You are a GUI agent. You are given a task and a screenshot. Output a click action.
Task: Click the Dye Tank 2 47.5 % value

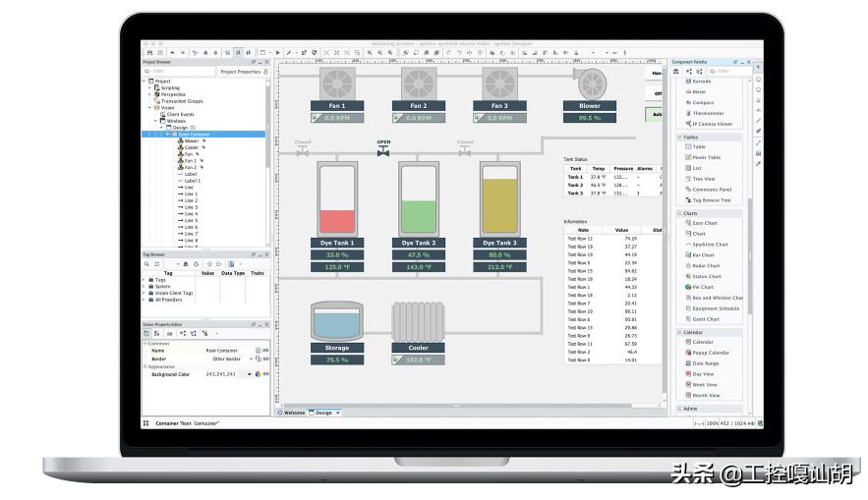click(x=419, y=255)
